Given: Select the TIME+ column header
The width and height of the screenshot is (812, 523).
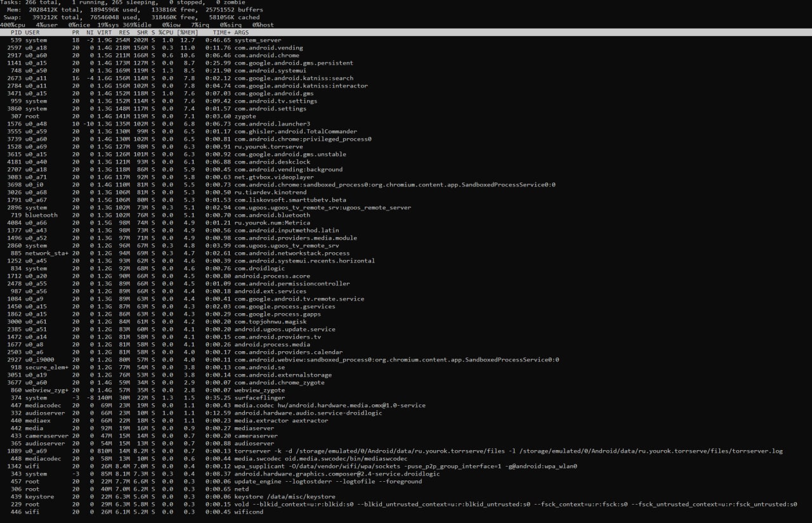Looking at the screenshot, I should tap(222, 32).
